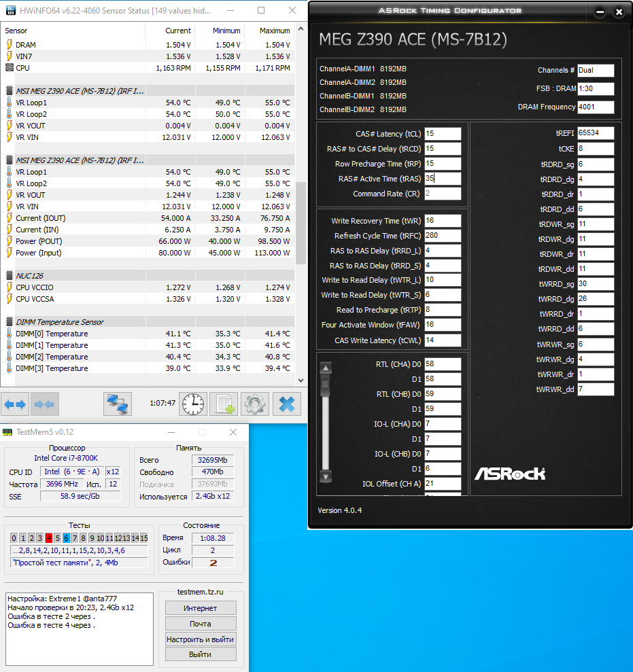Image resolution: width=633 pixels, height=672 pixels.
Task: Click the RAS# Active Time (tRAS) field
Action: tap(443, 178)
